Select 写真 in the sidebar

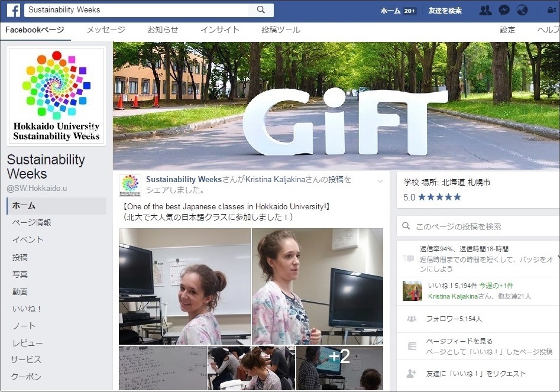click(20, 274)
